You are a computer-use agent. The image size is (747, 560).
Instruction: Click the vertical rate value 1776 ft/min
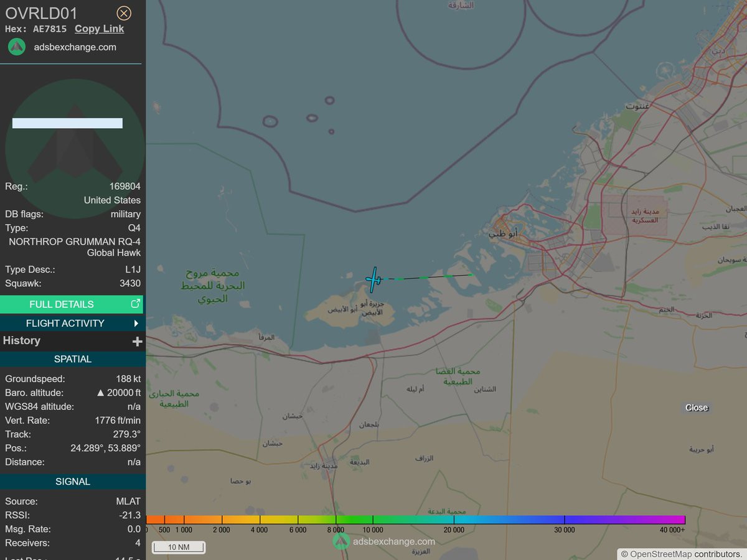click(x=118, y=420)
